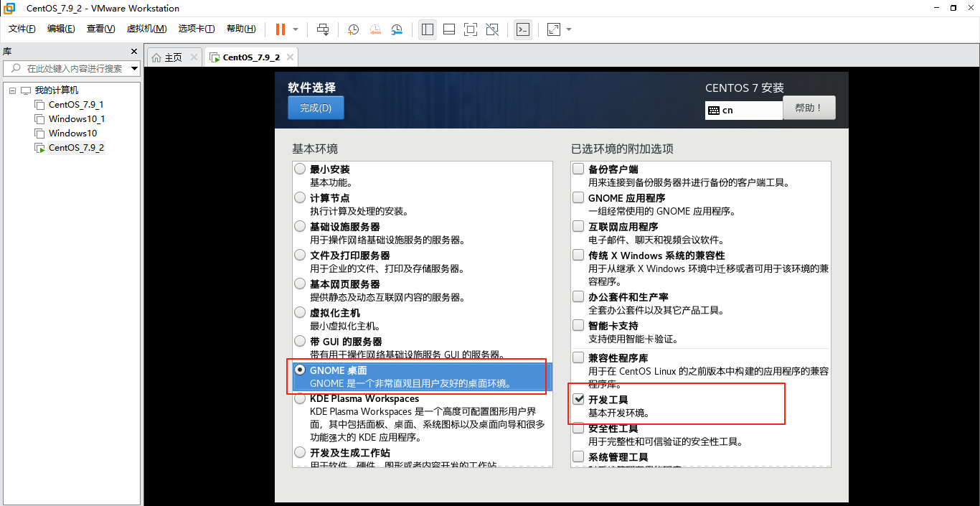Select the GNOME 桌面 radio button

[300, 370]
